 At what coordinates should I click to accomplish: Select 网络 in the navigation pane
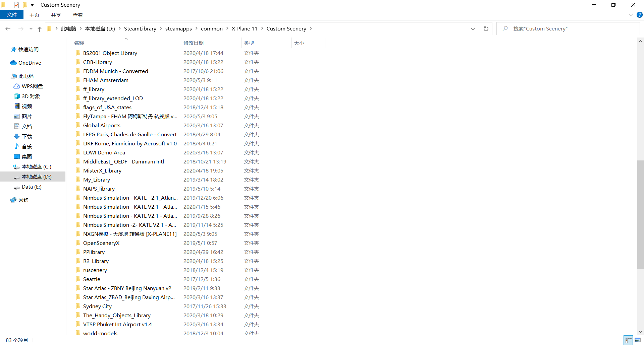(19, 200)
